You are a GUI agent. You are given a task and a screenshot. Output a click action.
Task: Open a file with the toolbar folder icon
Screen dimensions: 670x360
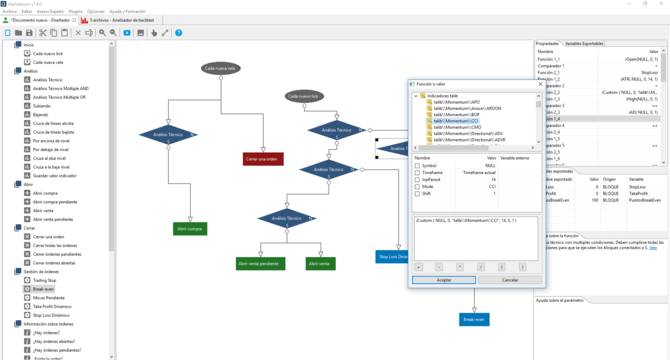point(18,33)
